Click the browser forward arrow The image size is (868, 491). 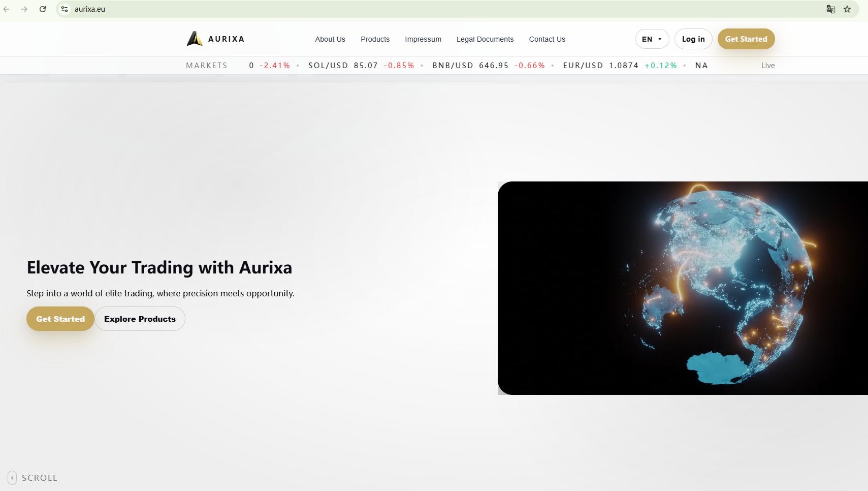coord(24,9)
